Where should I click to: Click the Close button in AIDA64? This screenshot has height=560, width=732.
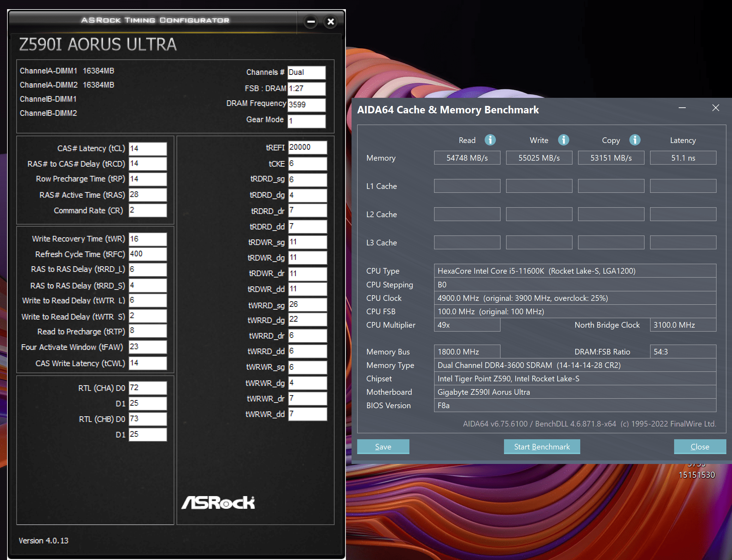coord(700,447)
